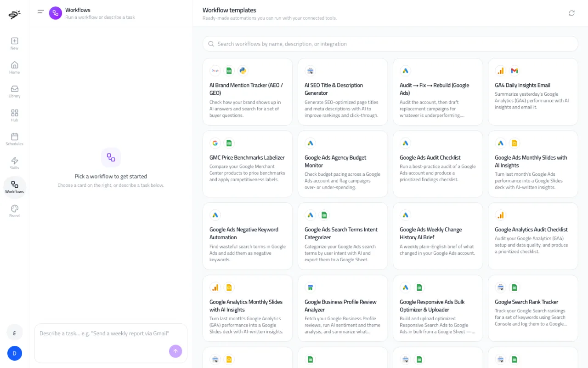Viewport: 588px width, 368px height.
Task: Select Google Analytics Monthly Slides with AI Insights
Action: pyautogui.click(x=248, y=308)
